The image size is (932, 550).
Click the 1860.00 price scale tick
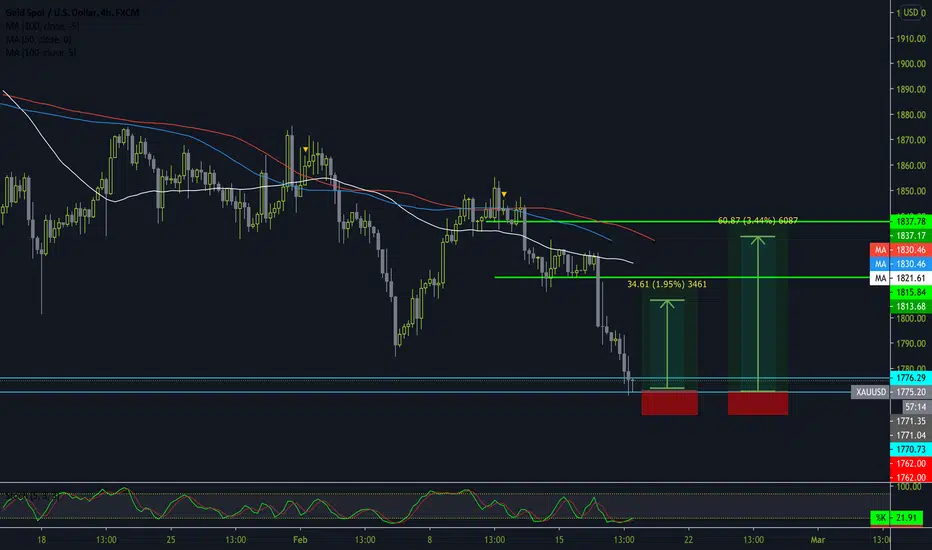pyautogui.click(x=911, y=165)
